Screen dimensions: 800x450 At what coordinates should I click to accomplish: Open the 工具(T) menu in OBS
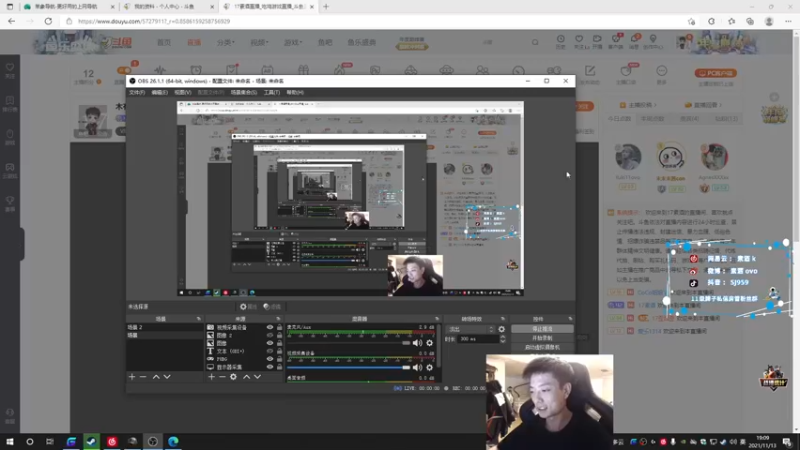point(271,92)
